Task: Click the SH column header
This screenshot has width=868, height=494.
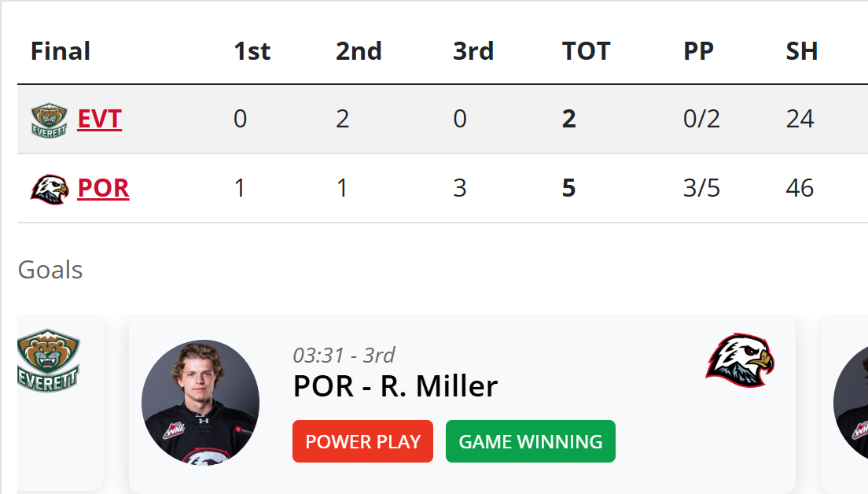Action: pos(802,52)
